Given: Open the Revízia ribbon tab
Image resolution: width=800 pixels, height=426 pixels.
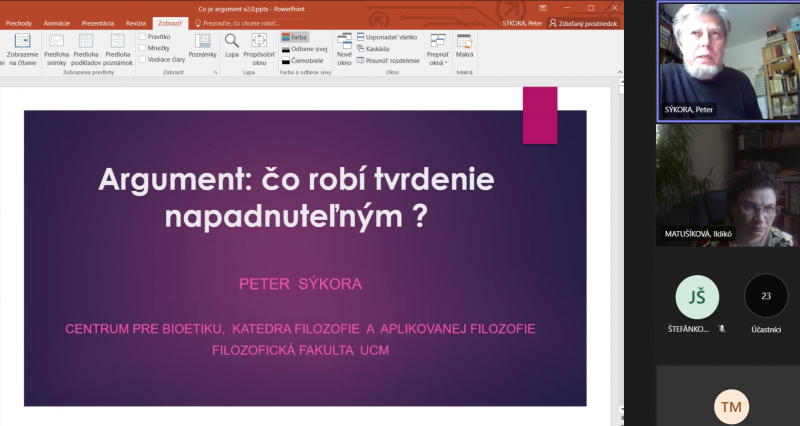Looking at the screenshot, I should point(136,23).
